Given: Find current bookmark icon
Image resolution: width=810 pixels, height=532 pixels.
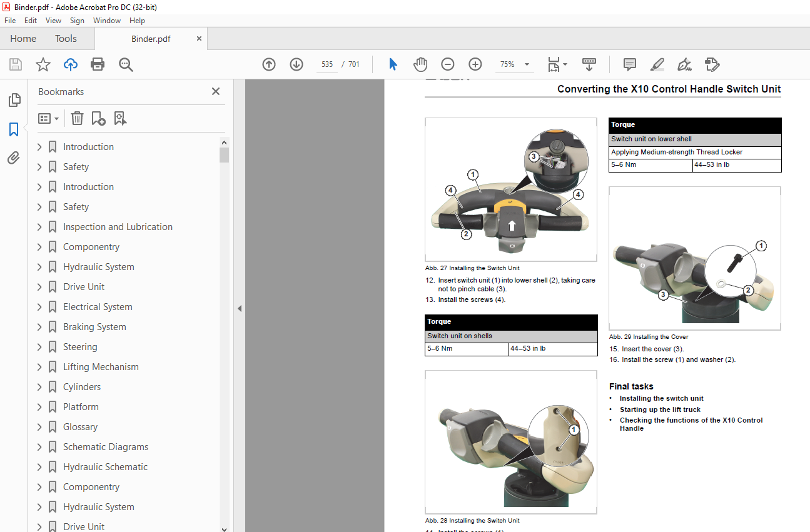Looking at the screenshot, I should pyautogui.click(x=120, y=118).
